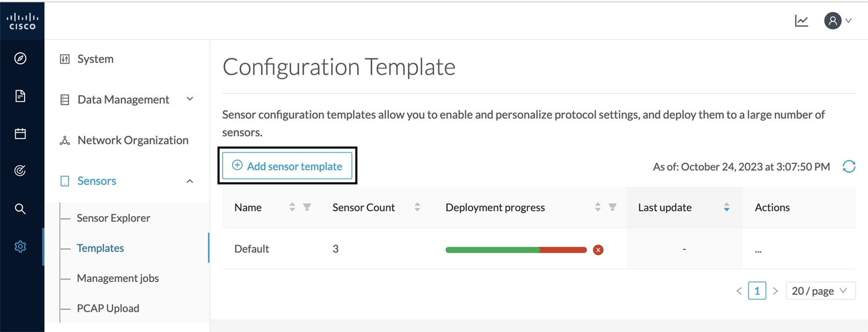Go to Sensor Explorer page
The width and height of the screenshot is (868, 332).
113,218
